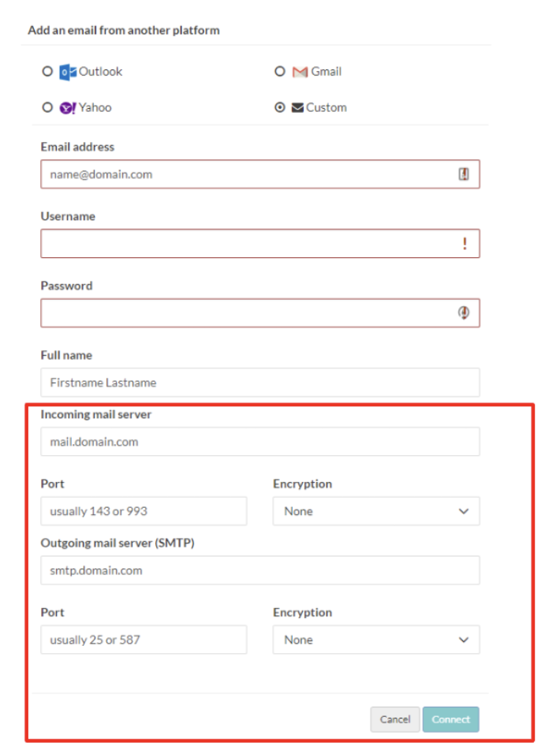Screen dimensions: 560x754
Task: Click the alert icon inside Password field
Action: click(x=464, y=312)
